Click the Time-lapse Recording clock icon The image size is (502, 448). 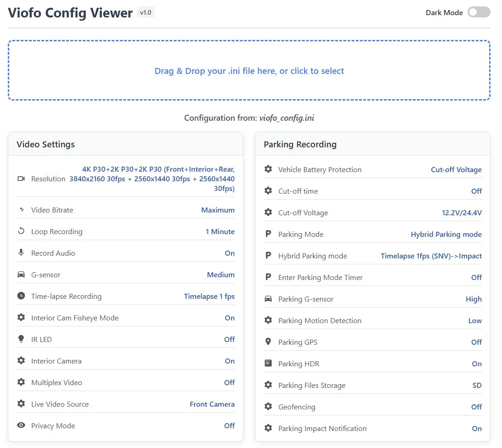(x=21, y=296)
